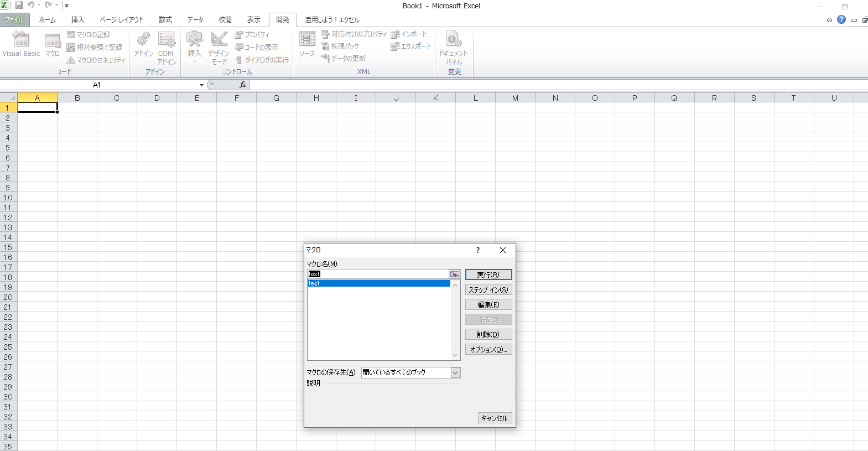Save the workbook from the quick access toolbar
This screenshot has height=451, width=868.
coord(19,5)
